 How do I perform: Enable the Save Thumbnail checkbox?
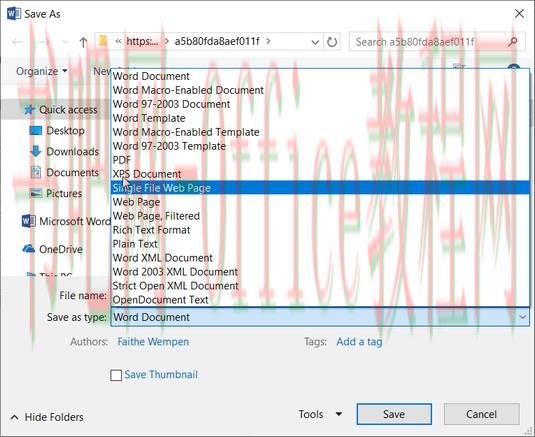[116, 375]
